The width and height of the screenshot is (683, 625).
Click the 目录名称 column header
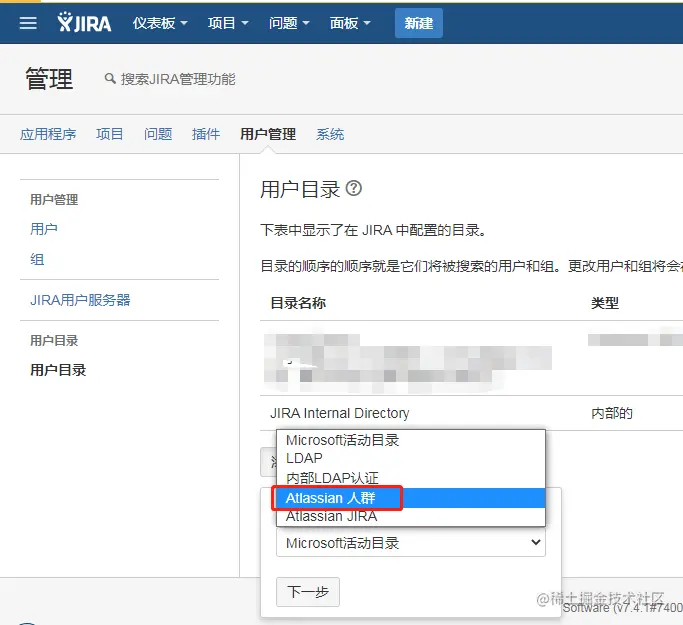pos(298,303)
